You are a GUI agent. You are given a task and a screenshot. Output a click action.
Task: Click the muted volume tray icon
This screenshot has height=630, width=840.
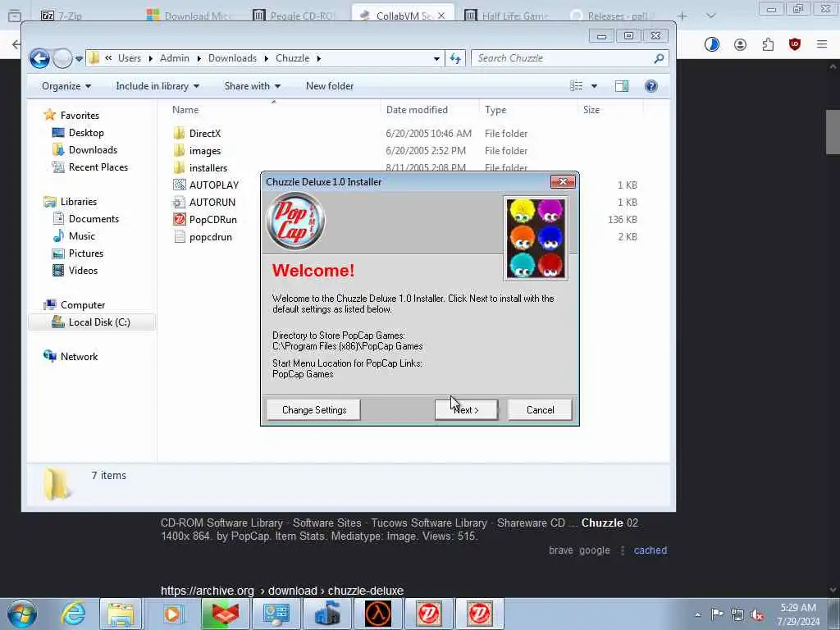[x=757, y=614]
